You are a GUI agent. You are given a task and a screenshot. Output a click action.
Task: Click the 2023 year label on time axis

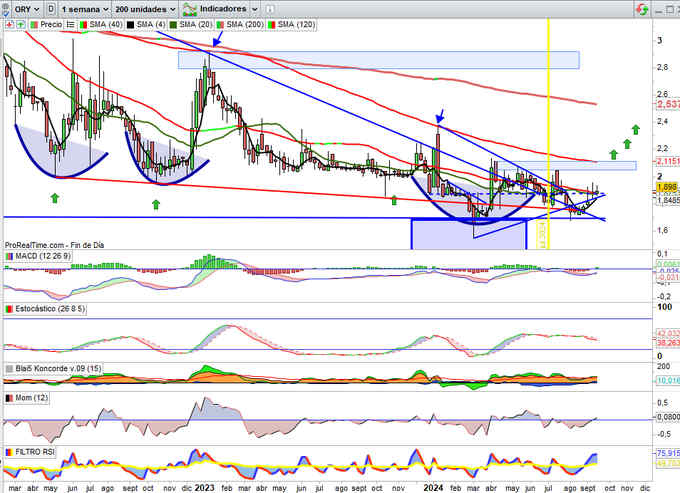pos(204,488)
